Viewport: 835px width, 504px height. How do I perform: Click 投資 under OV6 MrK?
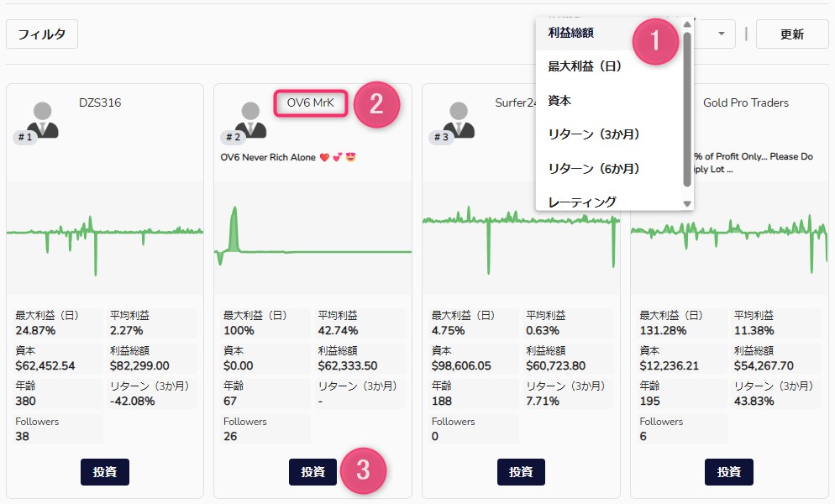(x=312, y=472)
